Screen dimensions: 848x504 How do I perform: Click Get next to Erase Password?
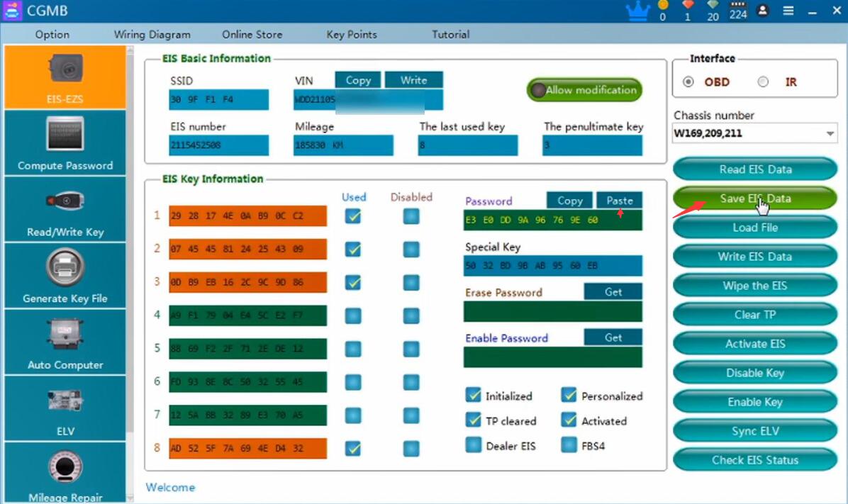click(x=613, y=292)
